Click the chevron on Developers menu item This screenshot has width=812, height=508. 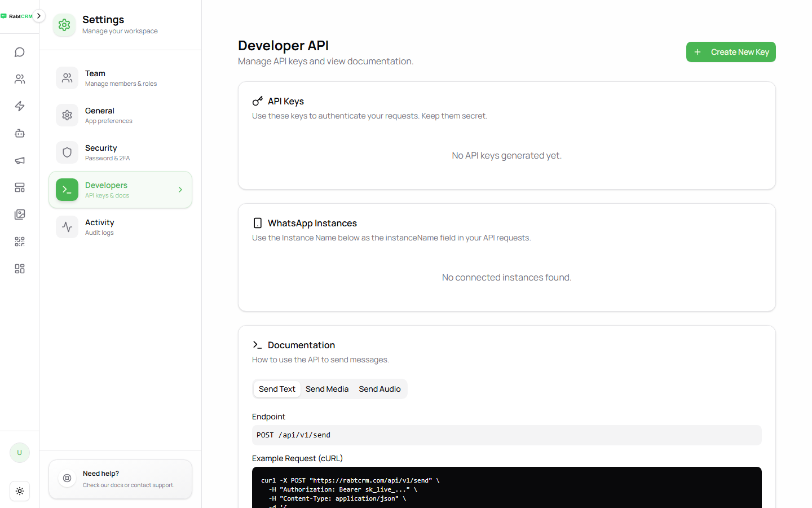(x=180, y=190)
